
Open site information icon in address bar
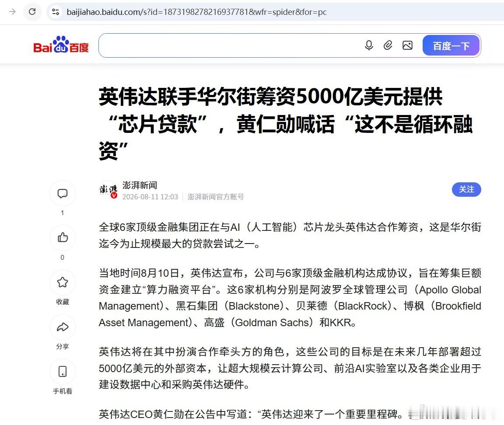[x=55, y=12]
